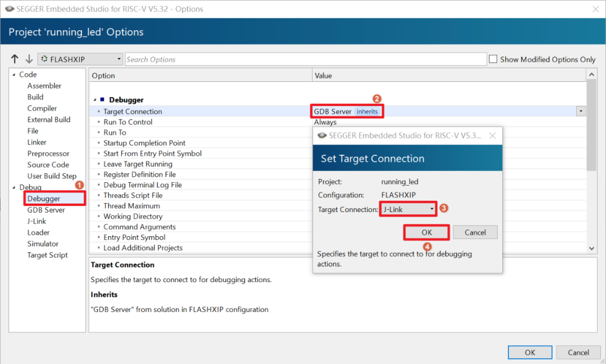Select Simulator tree item
The image size is (606, 364).
43,244
